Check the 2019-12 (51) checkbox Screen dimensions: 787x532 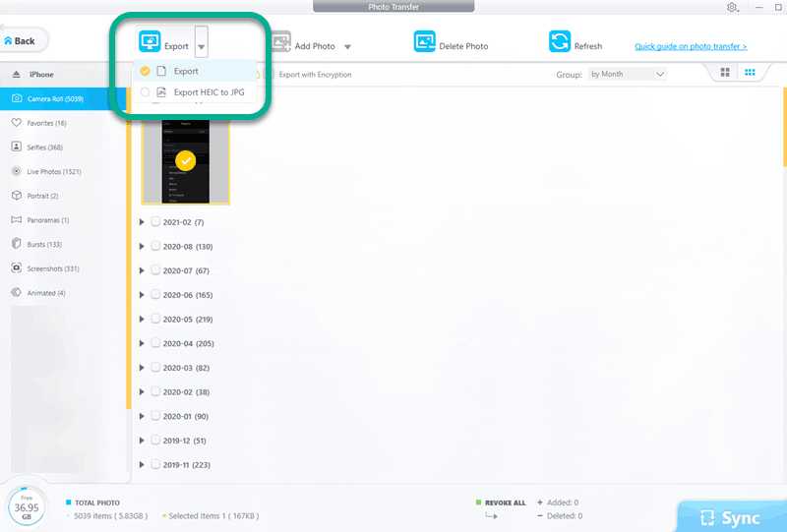155,440
